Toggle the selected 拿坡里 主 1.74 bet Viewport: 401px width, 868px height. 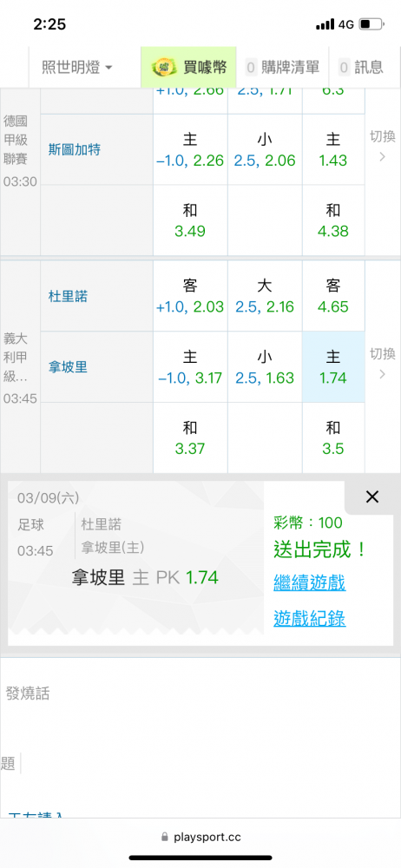click(x=333, y=367)
